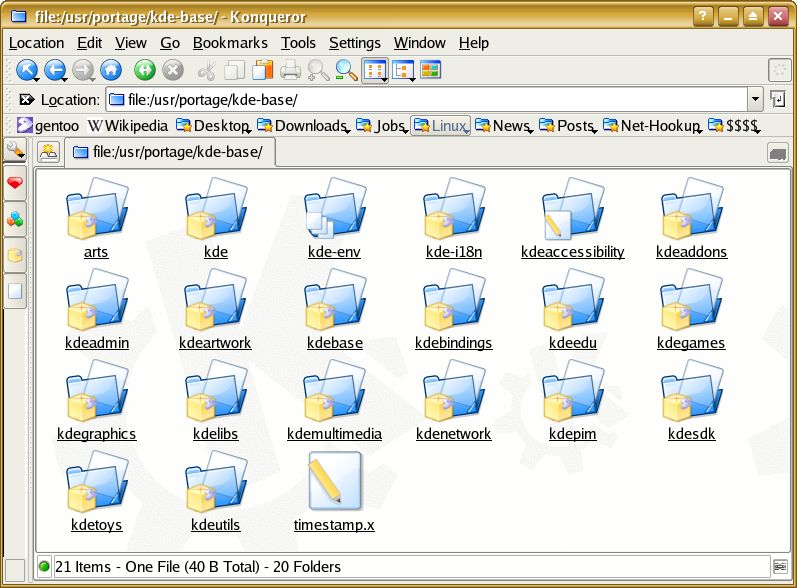This screenshot has width=797, height=588.
Task: Open the gentoo bookmark
Action: point(48,126)
